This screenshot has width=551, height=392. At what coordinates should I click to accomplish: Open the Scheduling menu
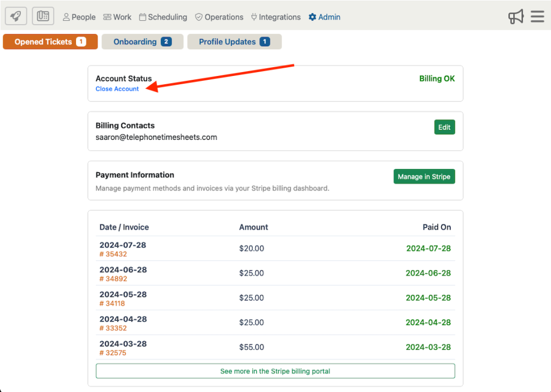pos(163,17)
